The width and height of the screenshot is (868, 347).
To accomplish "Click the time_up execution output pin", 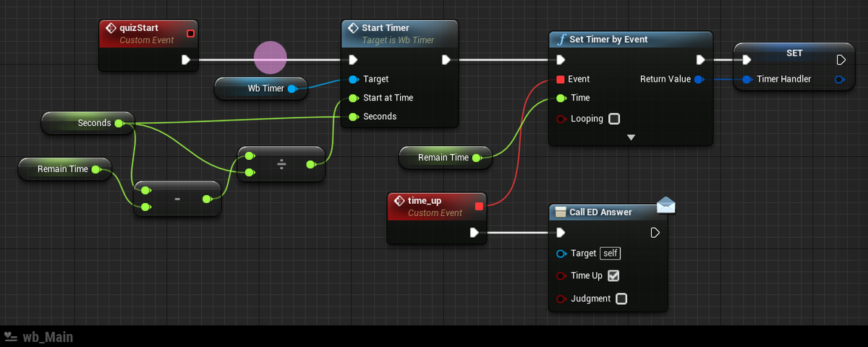I will click(474, 232).
